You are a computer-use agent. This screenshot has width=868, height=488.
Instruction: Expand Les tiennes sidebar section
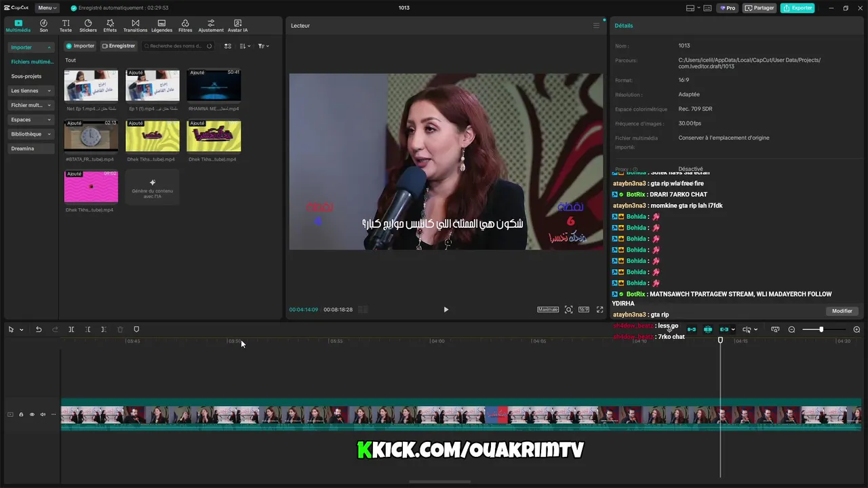point(31,91)
